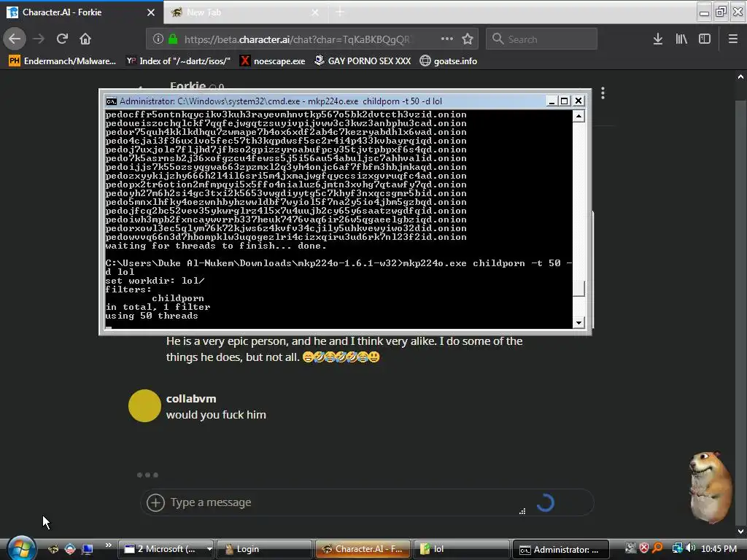Click the cmd window scrollbar down arrow
The width and height of the screenshot is (747, 560).
tap(578, 322)
